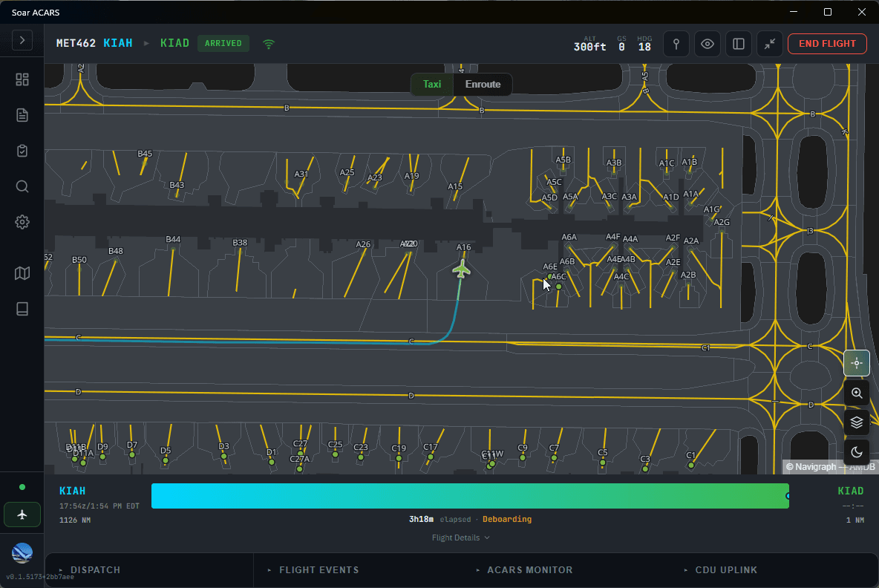
Task: Click the ARRIVED status badge
Action: [223, 43]
